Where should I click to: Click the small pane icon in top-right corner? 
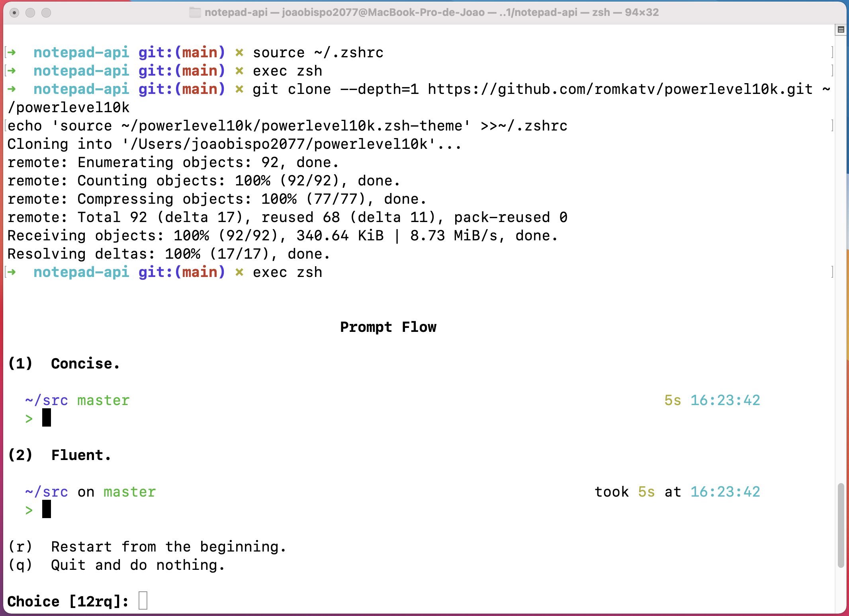tap(840, 30)
